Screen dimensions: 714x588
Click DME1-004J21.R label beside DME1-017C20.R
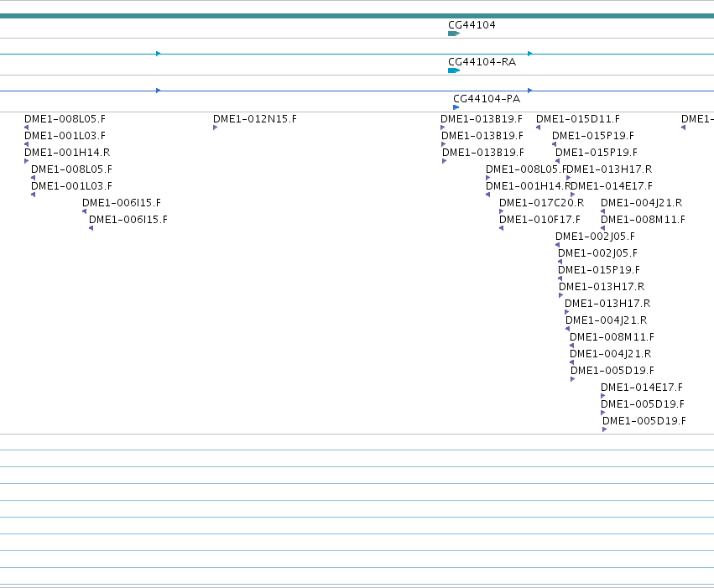pyautogui.click(x=642, y=203)
